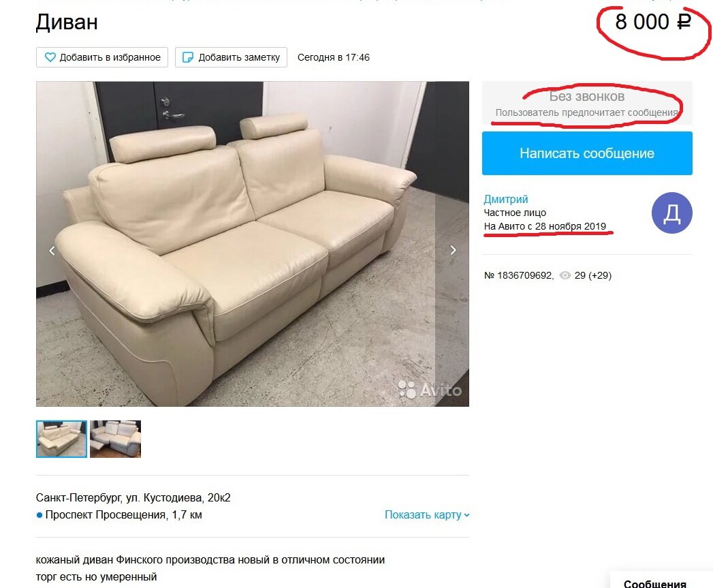Show the previous photo with left arrow
713x588 pixels.
[x=52, y=250]
